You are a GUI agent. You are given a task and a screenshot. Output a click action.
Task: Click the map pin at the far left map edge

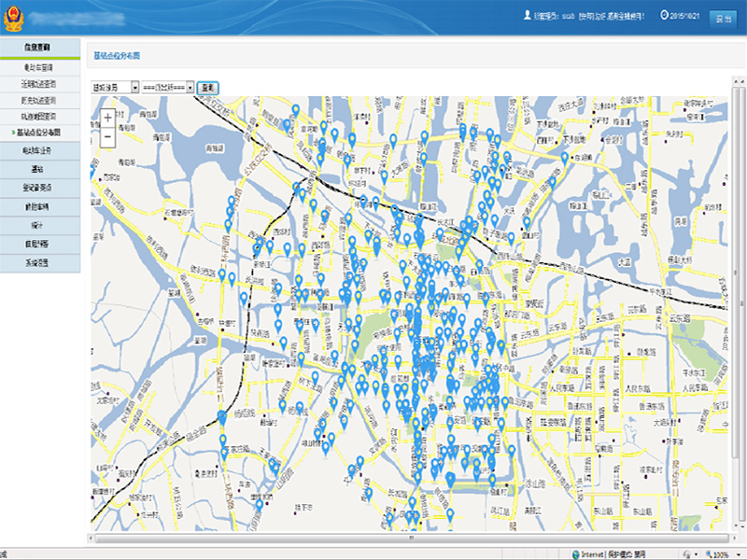[92, 171]
